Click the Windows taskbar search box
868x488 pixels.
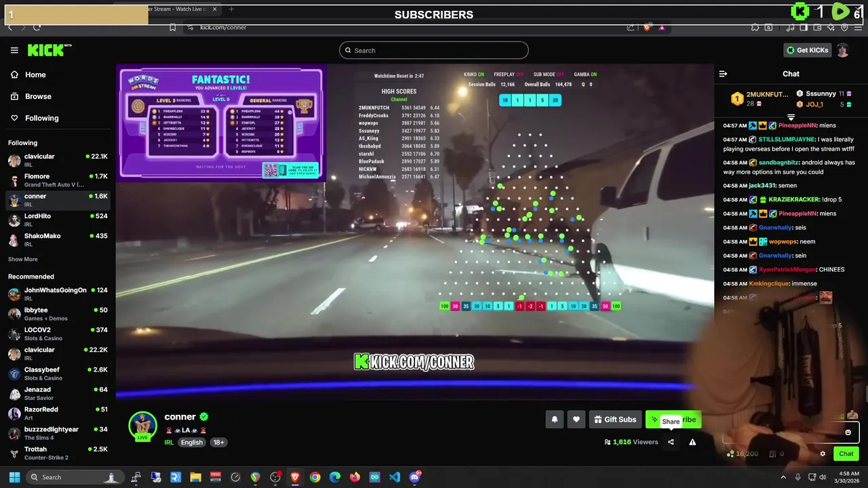click(75, 477)
